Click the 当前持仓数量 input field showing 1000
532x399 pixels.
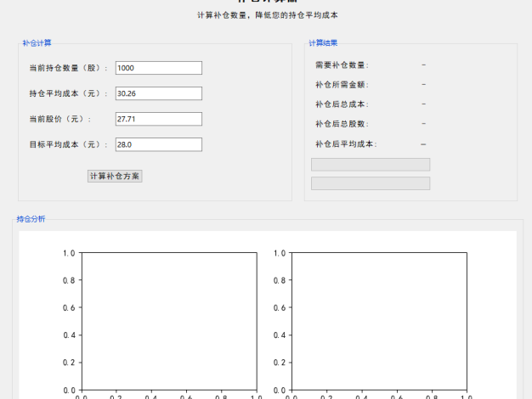[x=158, y=68]
